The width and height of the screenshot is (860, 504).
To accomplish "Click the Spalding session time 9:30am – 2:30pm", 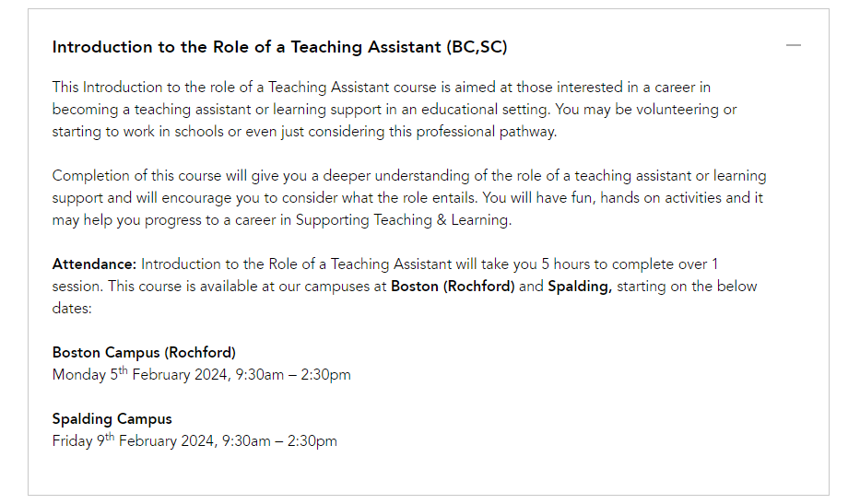I will pyautogui.click(x=279, y=441).
